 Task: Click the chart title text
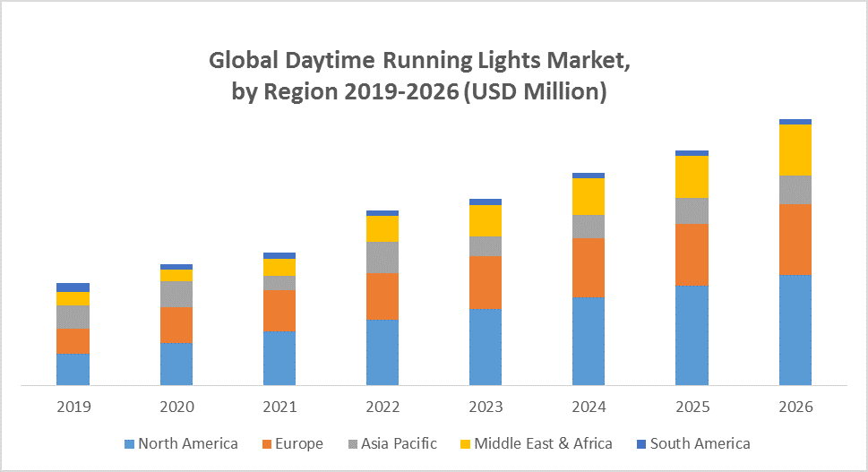click(419, 75)
